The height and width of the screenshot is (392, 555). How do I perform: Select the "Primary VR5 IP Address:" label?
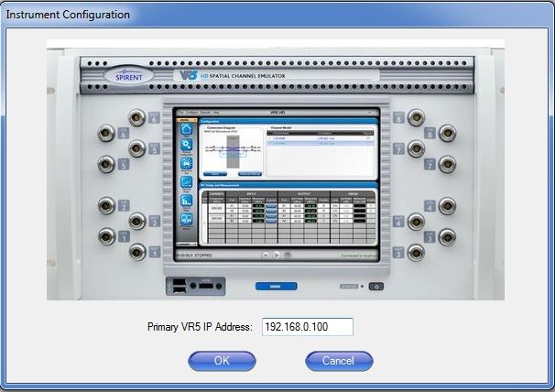(x=200, y=326)
